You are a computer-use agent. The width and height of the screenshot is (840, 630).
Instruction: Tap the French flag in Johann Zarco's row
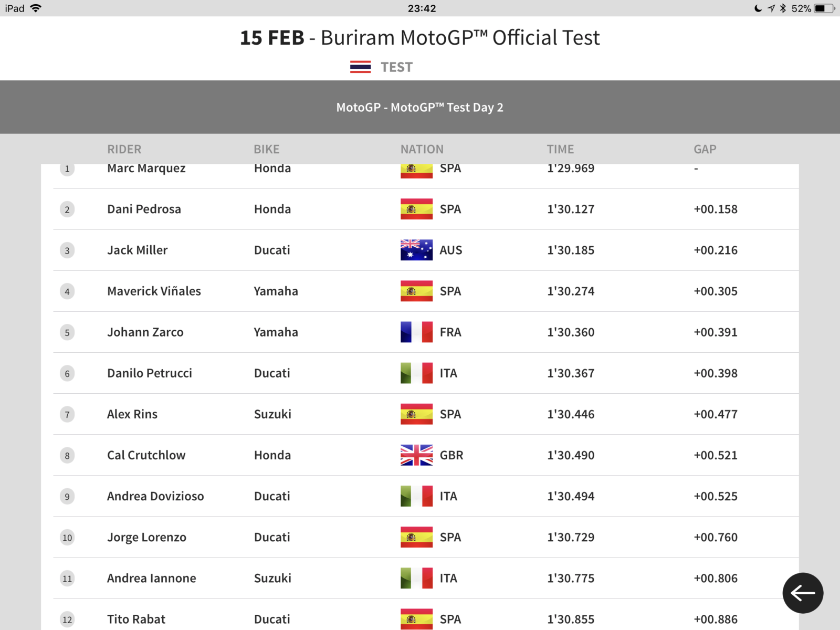[416, 332]
